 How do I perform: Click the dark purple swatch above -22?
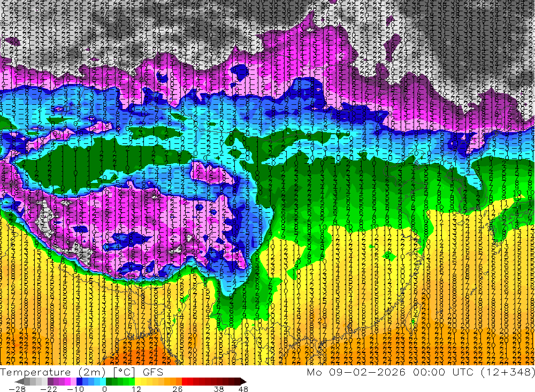[x=50, y=381]
